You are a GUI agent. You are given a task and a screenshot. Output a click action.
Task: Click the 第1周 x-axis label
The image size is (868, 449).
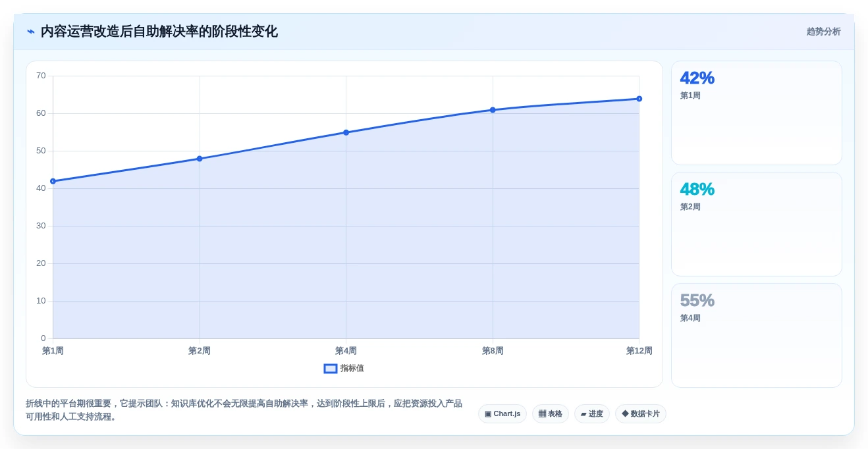coord(53,351)
